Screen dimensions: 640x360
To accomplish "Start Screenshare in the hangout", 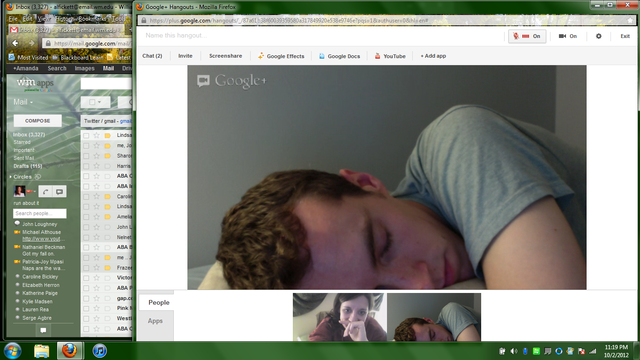I will pos(225,56).
